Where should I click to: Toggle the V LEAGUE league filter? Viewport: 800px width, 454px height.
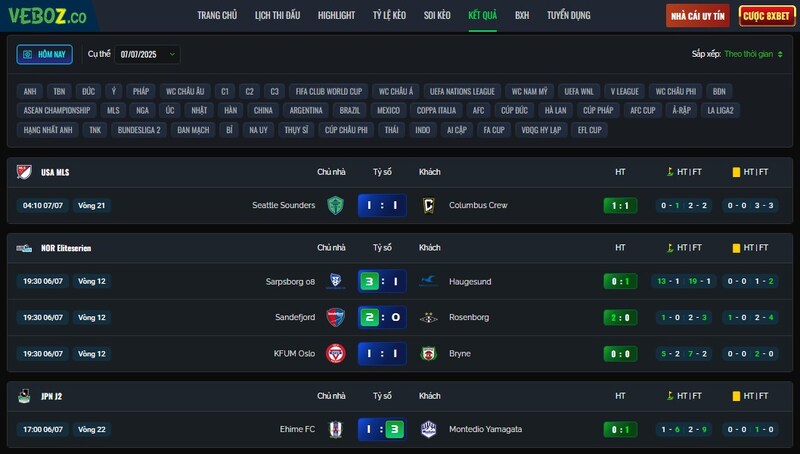(x=624, y=91)
